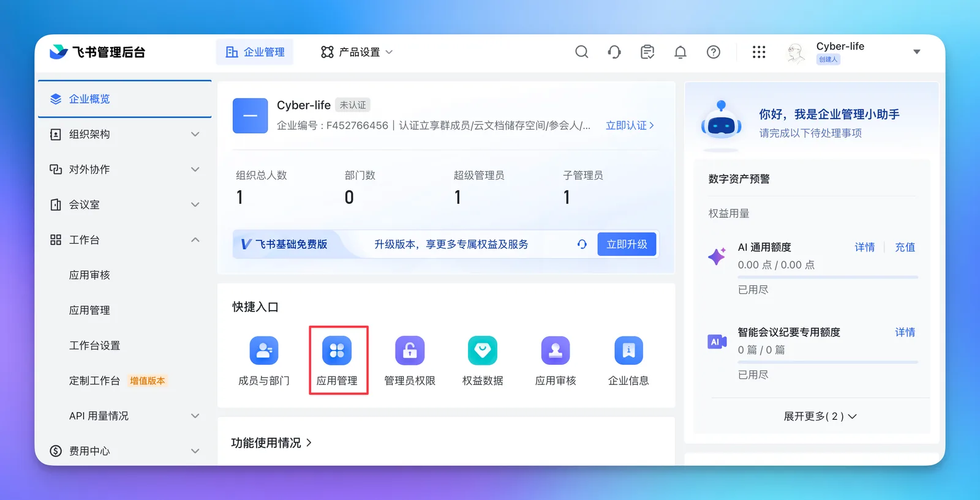Click the 创建人 badge under username
This screenshot has height=500, width=980.
[828, 59]
